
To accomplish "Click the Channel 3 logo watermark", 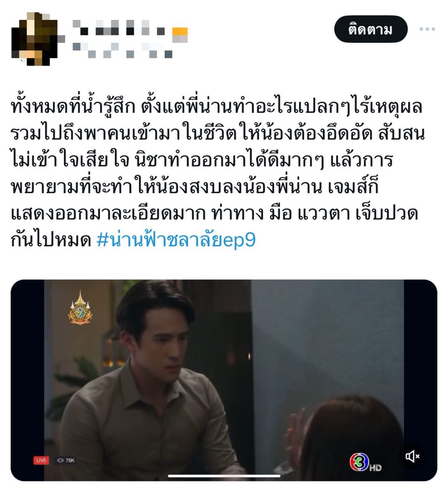I will click(358, 462).
